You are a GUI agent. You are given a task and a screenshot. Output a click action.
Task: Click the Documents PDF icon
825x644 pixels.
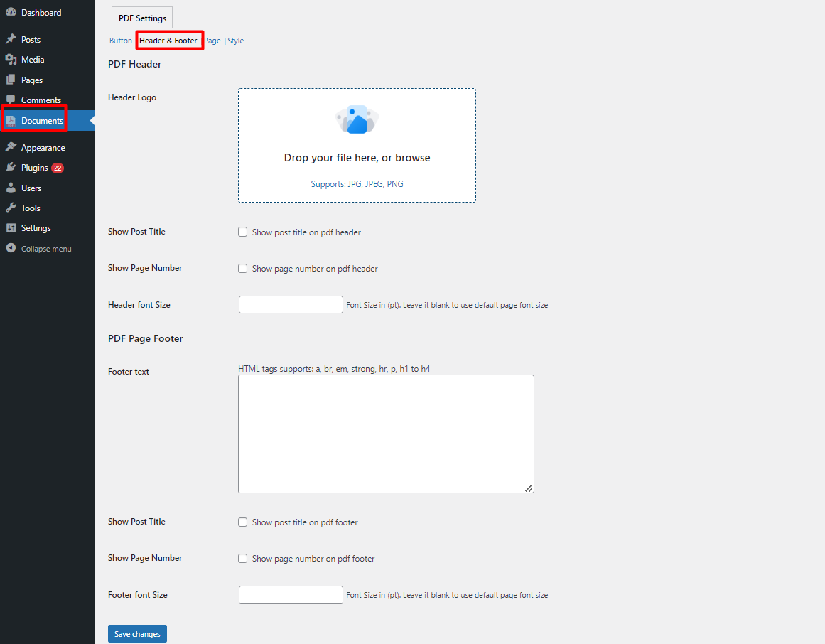(x=11, y=121)
